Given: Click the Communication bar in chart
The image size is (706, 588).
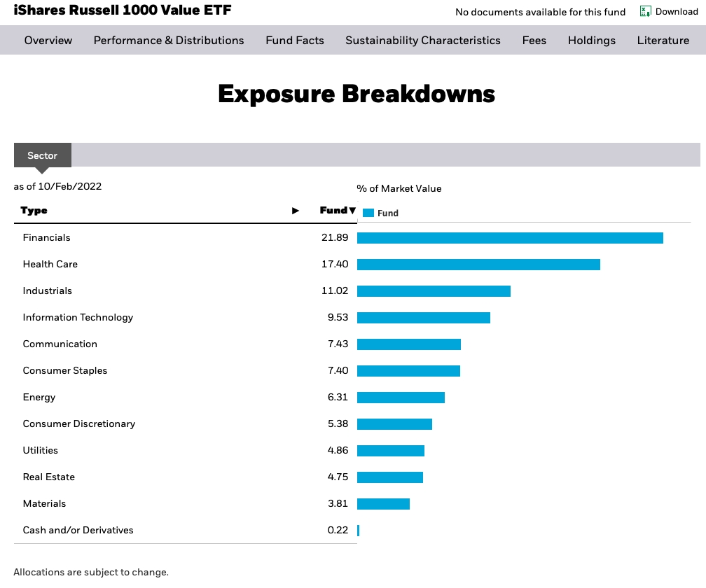Looking at the screenshot, I should point(409,344).
